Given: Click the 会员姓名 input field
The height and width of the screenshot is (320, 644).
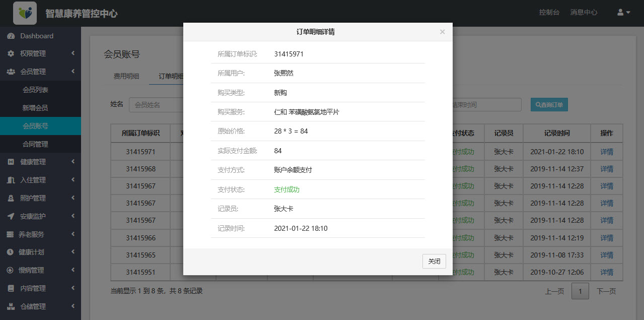Looking at the screenshot, I should tap(151, 104).
